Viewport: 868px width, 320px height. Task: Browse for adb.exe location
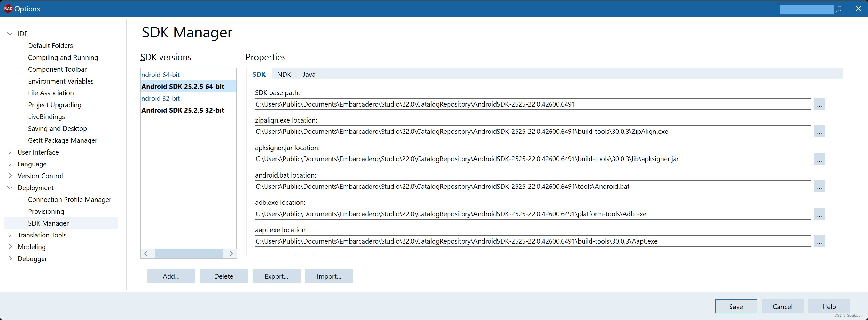(819, 214)
